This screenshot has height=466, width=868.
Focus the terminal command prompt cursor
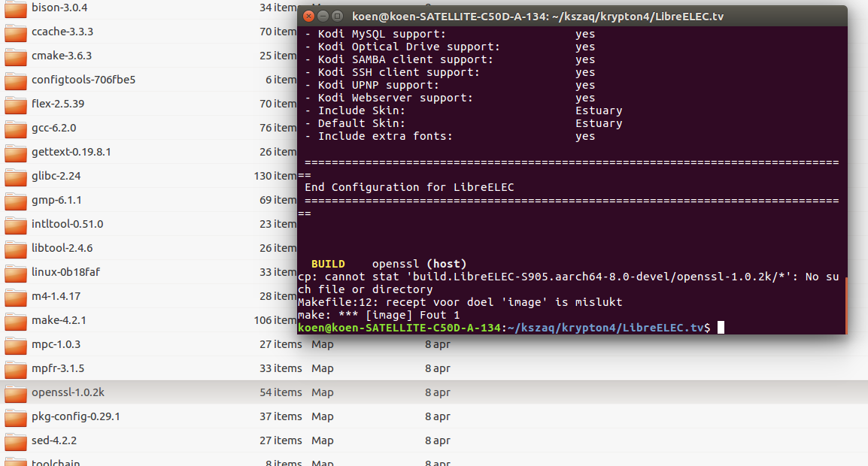721,328
